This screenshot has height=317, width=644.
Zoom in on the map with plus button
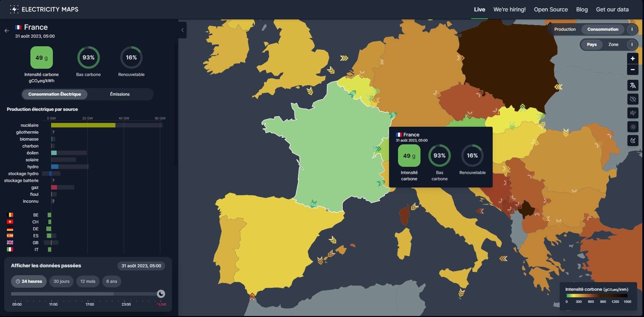pyautogui.click(x=633, y=59)
